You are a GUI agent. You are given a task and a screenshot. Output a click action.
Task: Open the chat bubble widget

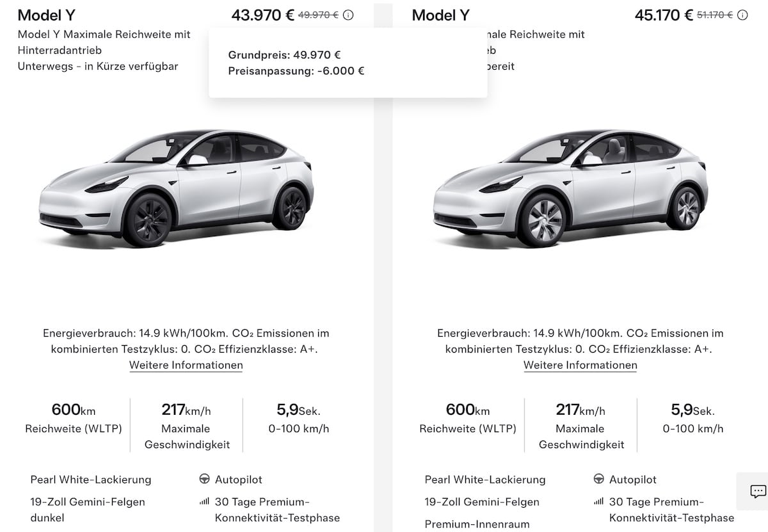tap(758, 491)
